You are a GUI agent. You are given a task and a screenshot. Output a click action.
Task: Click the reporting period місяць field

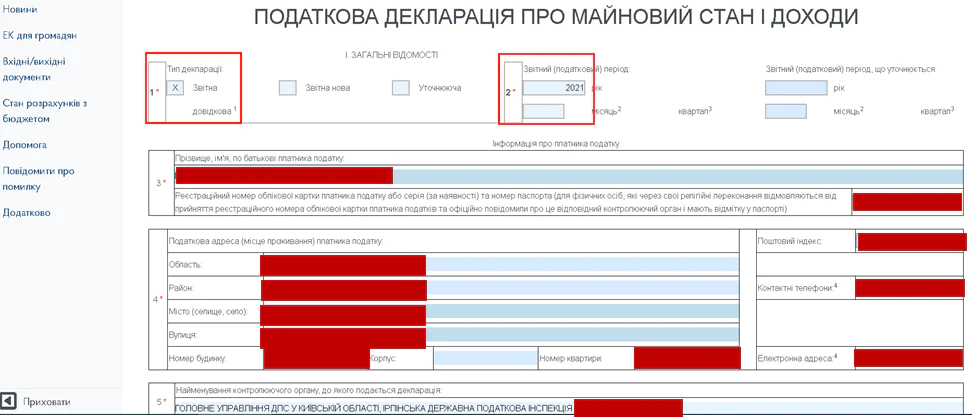(x=543, y=111)
